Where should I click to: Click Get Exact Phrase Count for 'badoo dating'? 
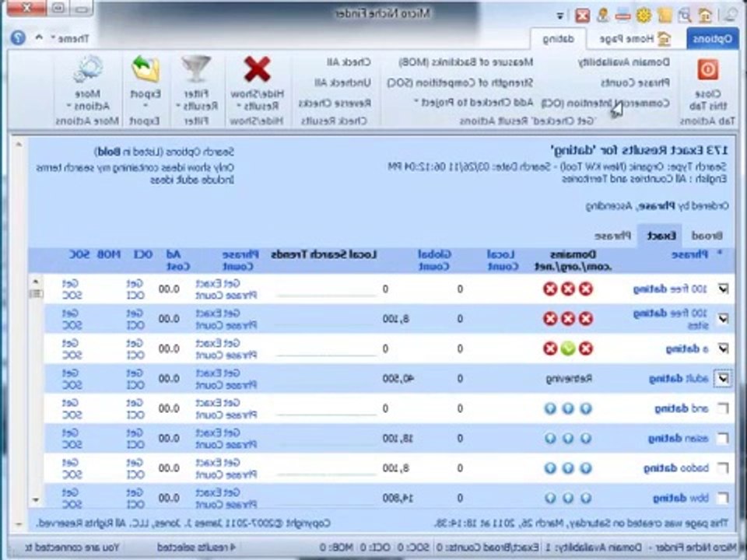pos(226,468)
